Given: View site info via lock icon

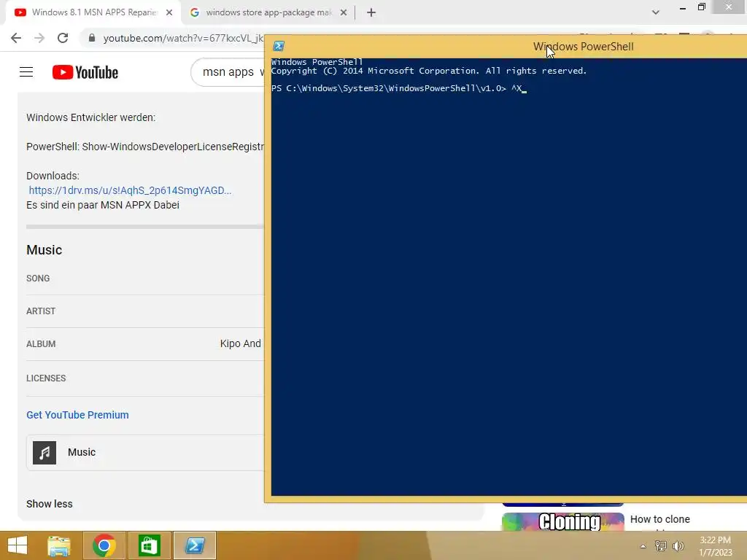Looking at the screenshot, I should point(92,38).
